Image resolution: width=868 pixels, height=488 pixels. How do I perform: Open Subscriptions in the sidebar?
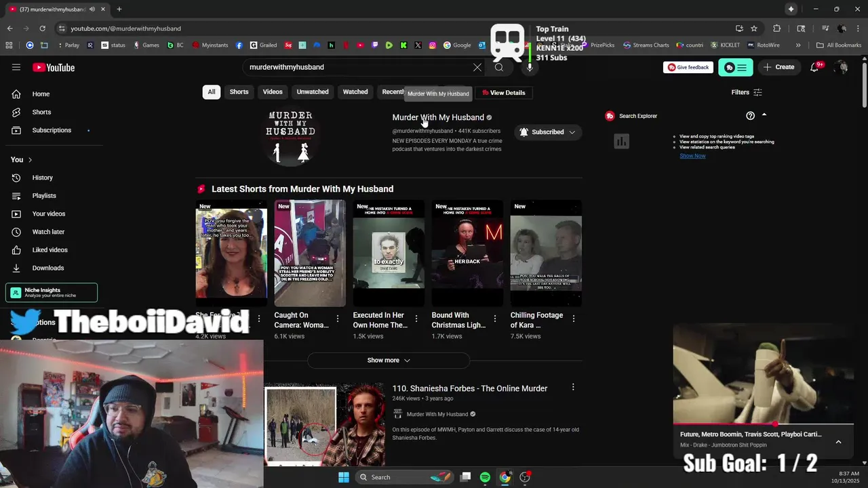coord(52,130)
